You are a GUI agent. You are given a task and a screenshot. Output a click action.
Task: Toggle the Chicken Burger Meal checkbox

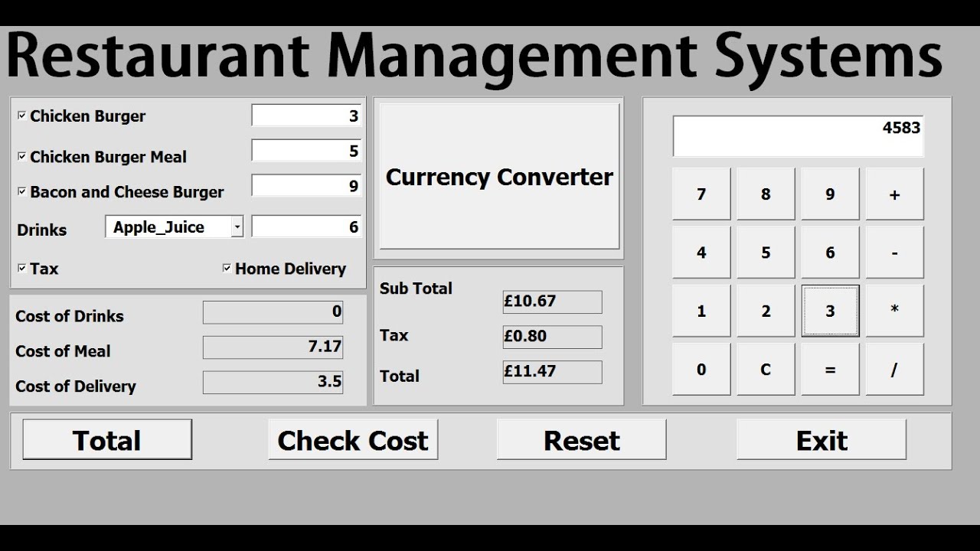click(22, 156)
